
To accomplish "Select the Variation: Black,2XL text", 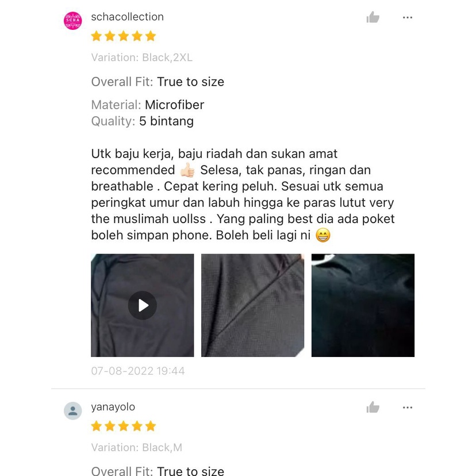I will click(x=142, y=57).
